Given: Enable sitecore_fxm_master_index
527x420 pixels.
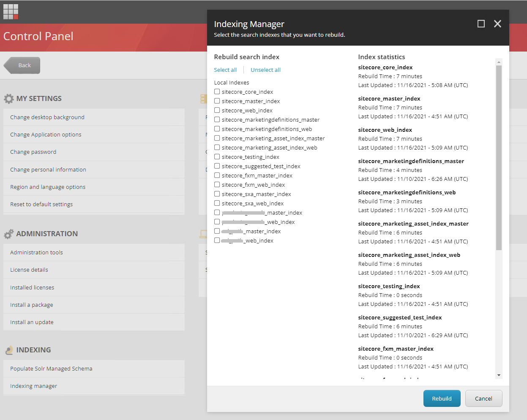Looking at the screenshot, I should click(x=217, y=175).
